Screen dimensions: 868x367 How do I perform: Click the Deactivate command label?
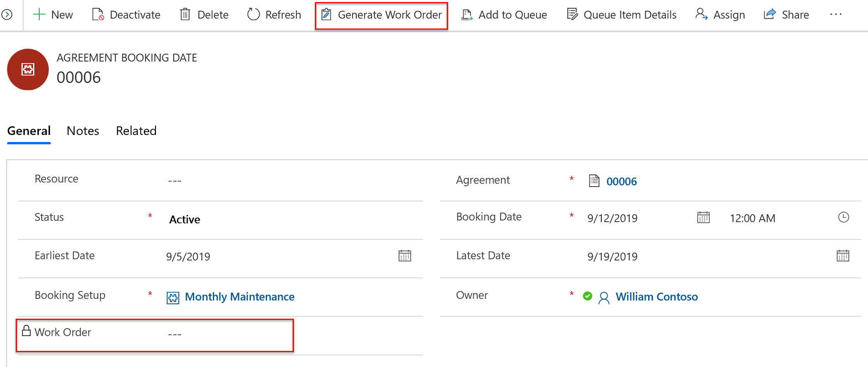coord(135,15)
